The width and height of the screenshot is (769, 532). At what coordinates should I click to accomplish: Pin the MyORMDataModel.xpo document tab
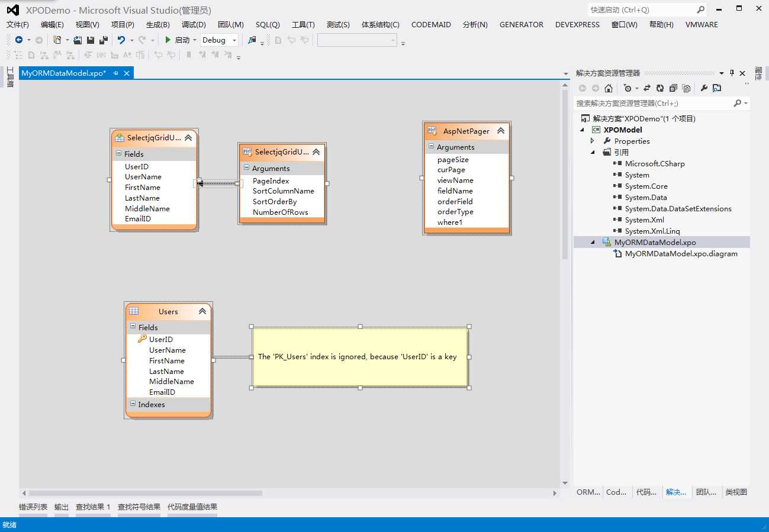(x=116, y=73)
